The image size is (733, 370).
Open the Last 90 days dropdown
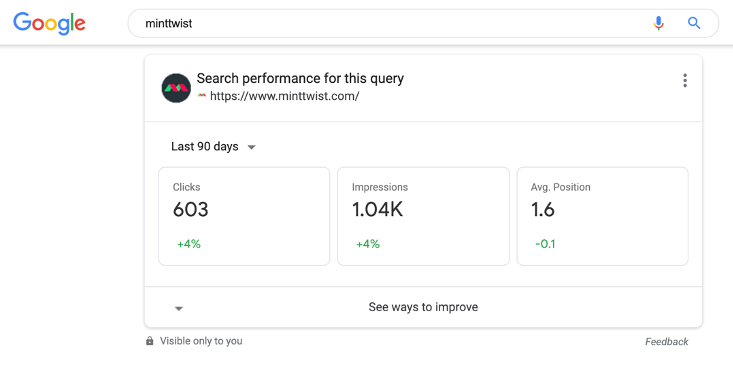point(213,146)
